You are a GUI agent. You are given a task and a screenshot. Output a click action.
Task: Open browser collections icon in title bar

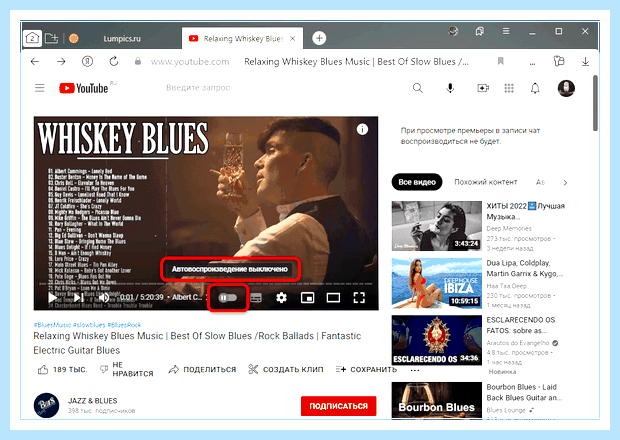(x=480, y=31)
